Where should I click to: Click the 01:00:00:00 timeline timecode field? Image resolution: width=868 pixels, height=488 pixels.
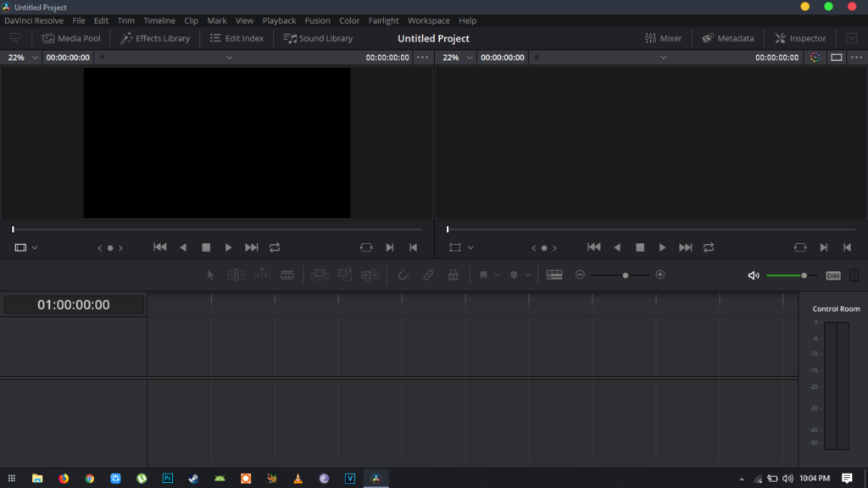[x=73, y=305]
